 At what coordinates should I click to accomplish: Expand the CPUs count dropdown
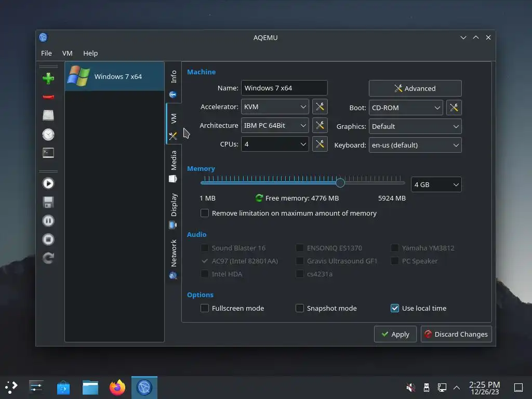point(275,144)
